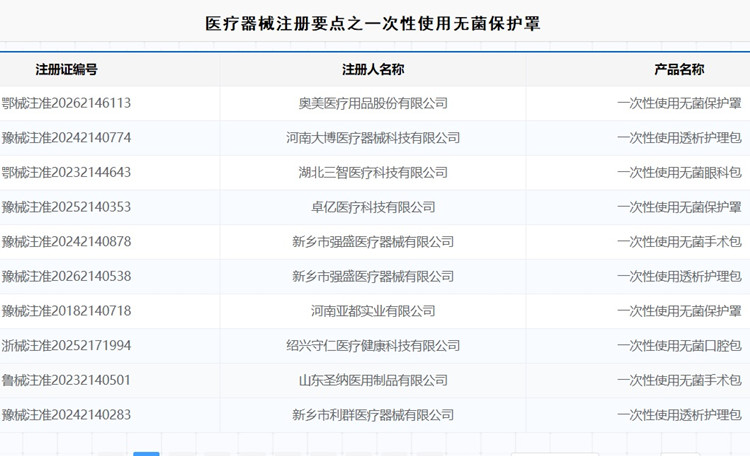Click 一次性使用无菌保护罩 in the 奥美医疗 row

679,103
